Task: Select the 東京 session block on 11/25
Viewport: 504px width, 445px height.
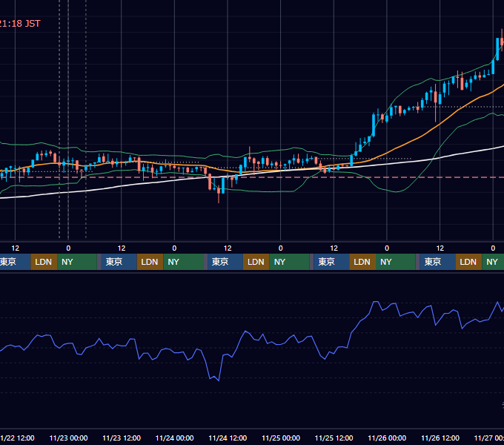Action: [331, 262]
